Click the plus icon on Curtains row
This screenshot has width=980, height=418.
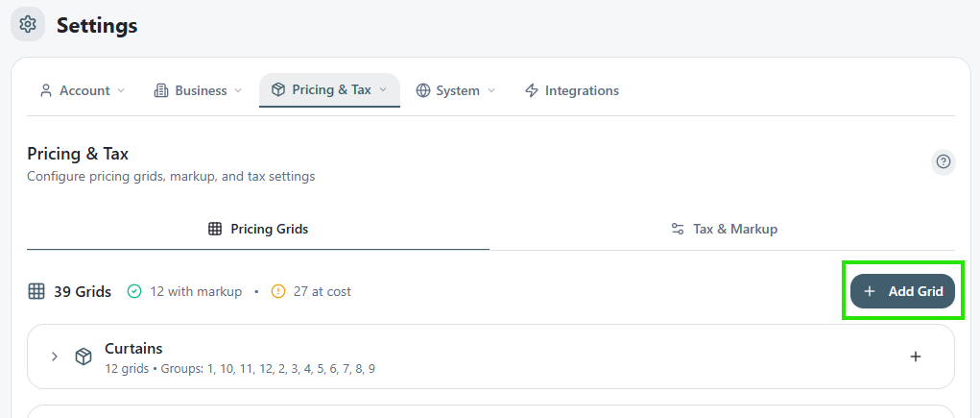(x=916, y=357)
